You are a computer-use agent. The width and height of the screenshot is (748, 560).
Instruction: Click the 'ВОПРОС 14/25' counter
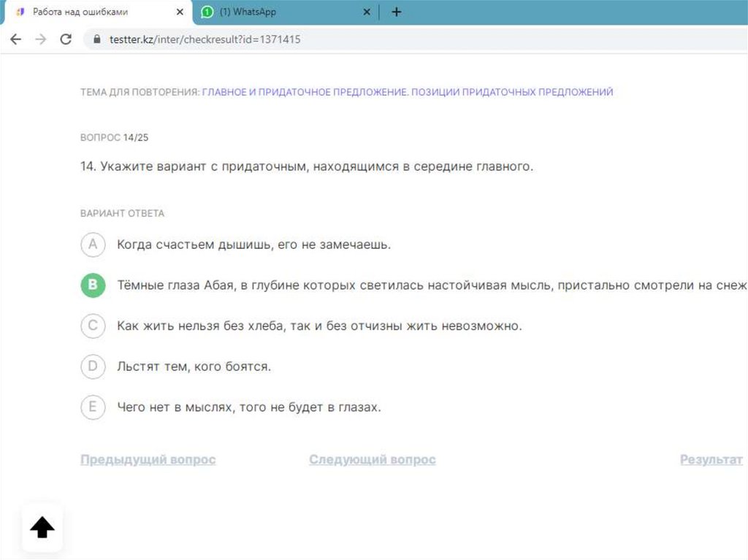pyautogui.click(x=114, y=137)
